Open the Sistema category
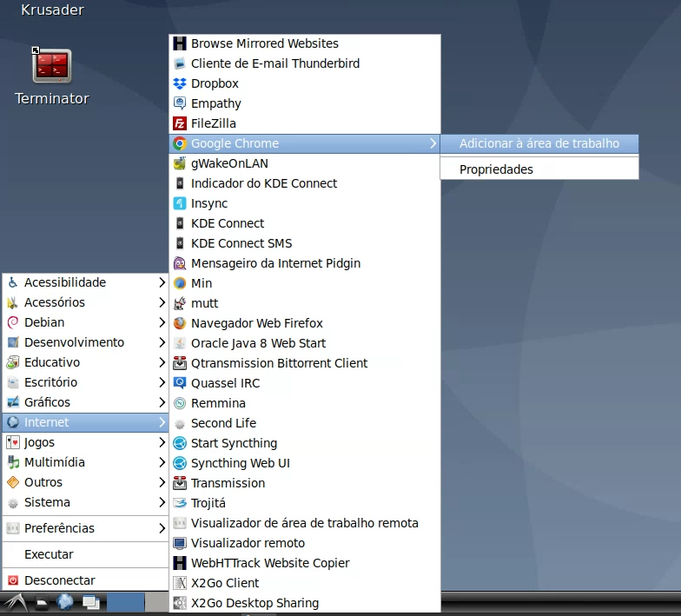681x616 pixels. pos(85,502)
